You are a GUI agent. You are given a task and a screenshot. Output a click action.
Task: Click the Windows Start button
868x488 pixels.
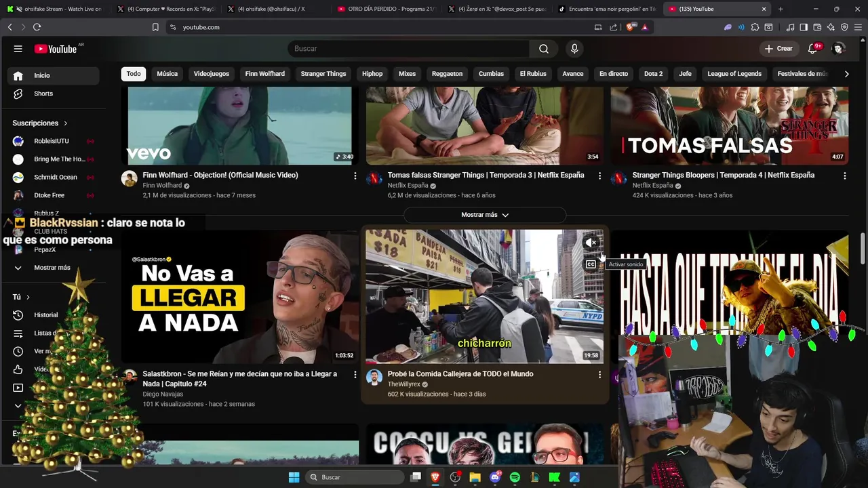(x=294, y=477)
